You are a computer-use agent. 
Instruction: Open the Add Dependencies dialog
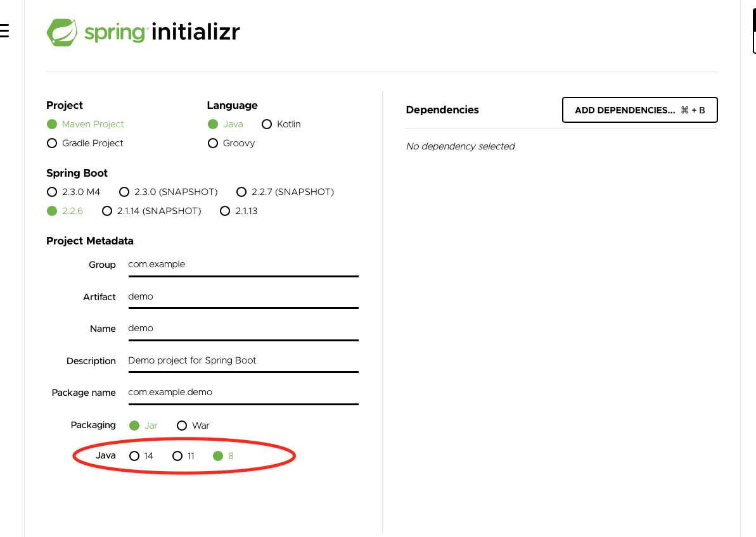coord(640,110)
